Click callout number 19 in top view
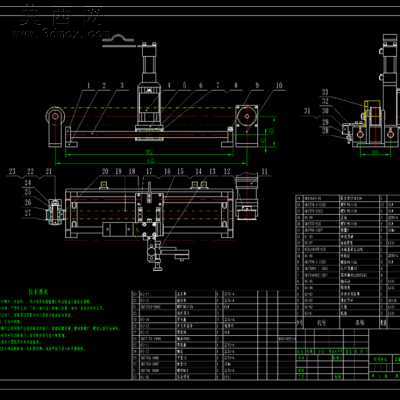Screen dimensions: 400x400 (118, 171)
